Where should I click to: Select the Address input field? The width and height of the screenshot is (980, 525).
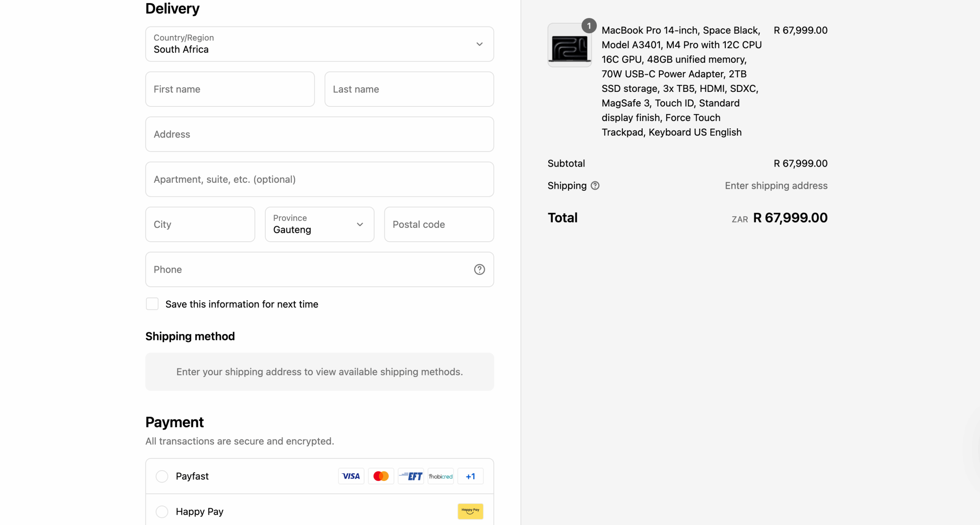pyautogui.click(x=319, y=134)
